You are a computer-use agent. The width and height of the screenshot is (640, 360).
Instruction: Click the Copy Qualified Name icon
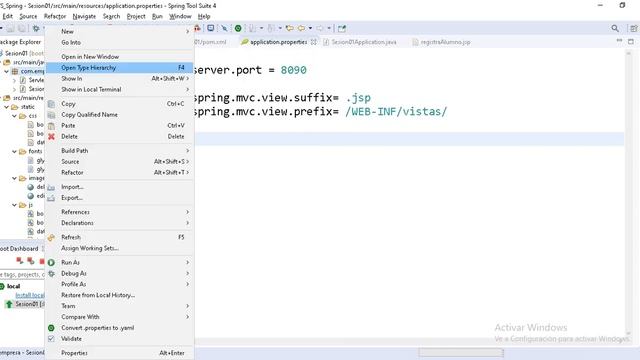(x=51, y=115)
